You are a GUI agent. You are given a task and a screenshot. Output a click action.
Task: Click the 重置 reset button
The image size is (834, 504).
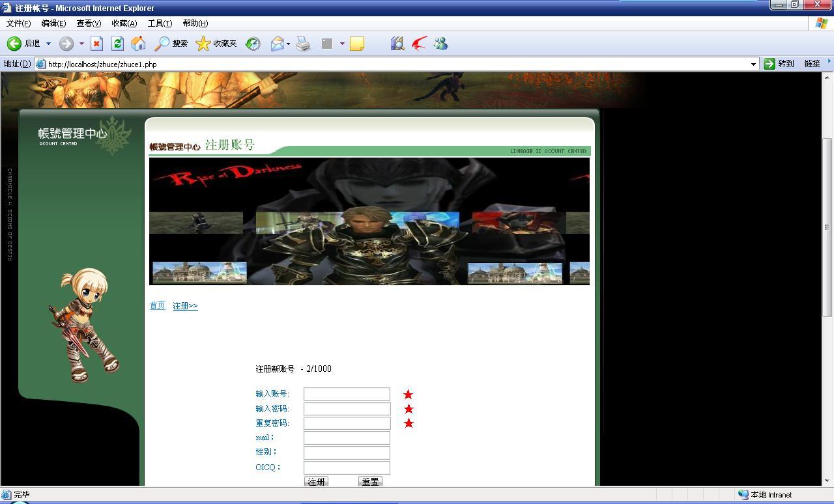[370, 482]
